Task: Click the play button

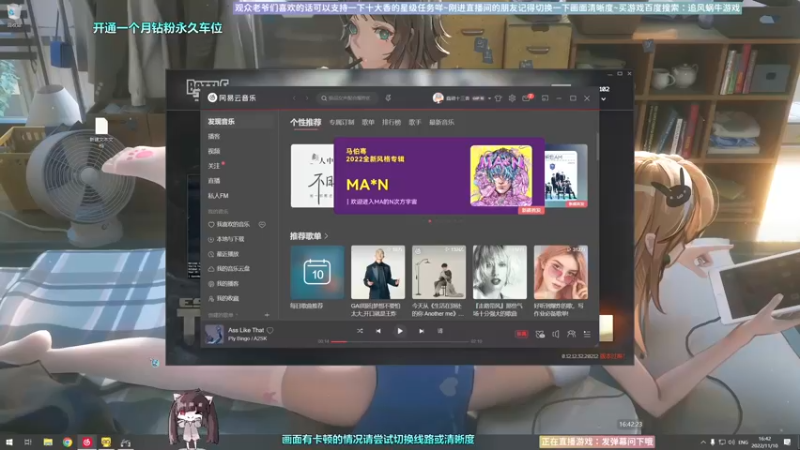Action: (x=399, y=331)
